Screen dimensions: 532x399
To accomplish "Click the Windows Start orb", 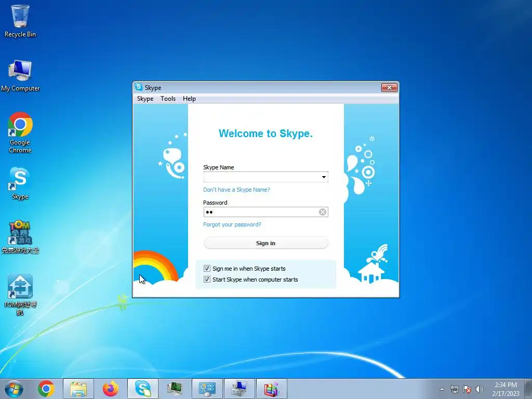I will click(x=14, y=389).
